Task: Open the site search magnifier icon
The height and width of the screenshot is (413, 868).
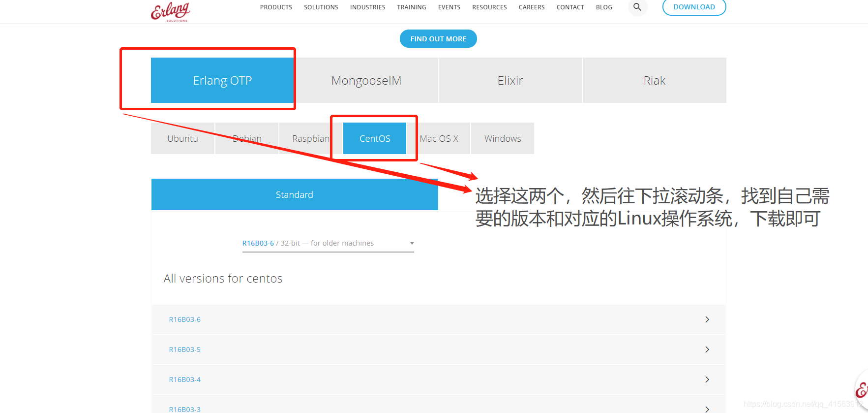Action: coord(637,7)
